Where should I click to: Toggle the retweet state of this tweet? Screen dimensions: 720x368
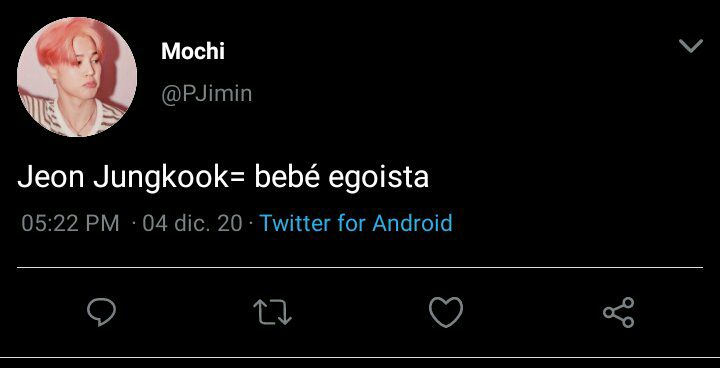click(273, 312)
